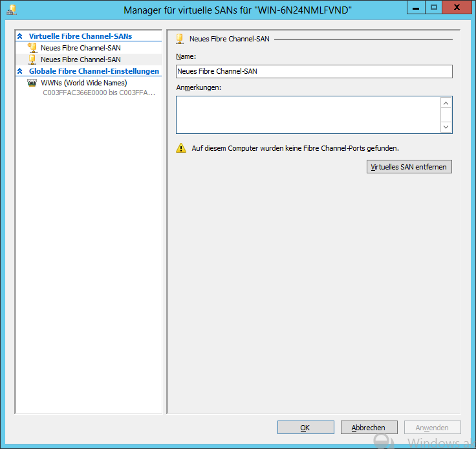Click the Anmerkungen scrollbar up arrow
This screenshot has height=449, width=476.
[x=446, y=103]
